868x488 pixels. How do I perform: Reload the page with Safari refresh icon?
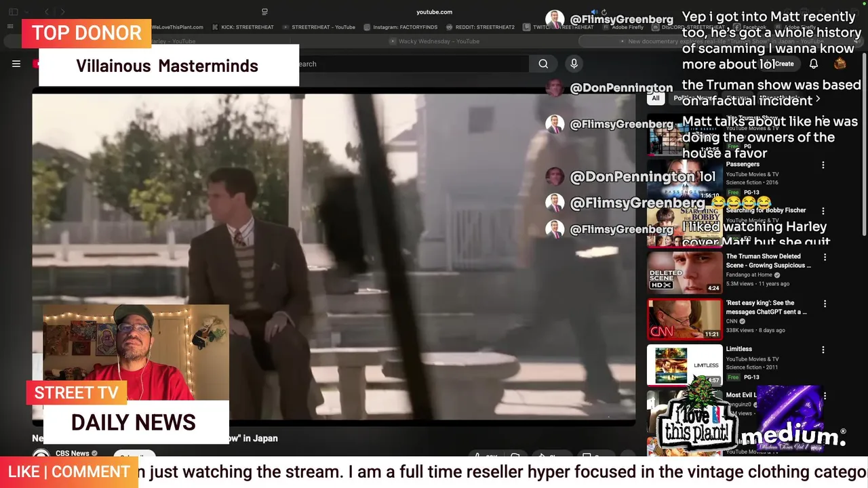(604, 12)
